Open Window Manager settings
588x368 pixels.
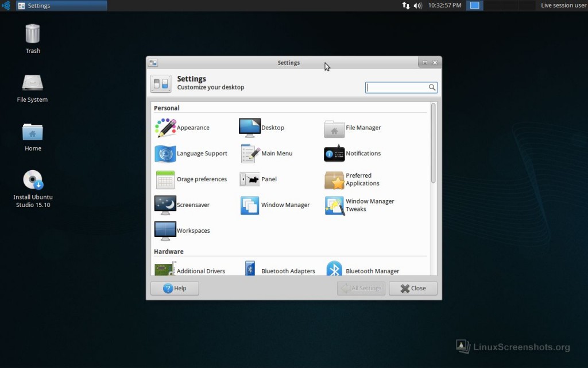[x=250, y=205]
